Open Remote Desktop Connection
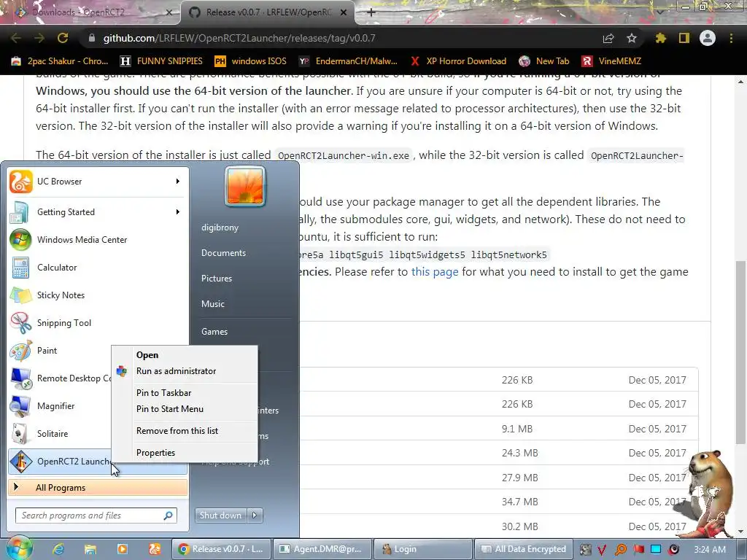The width and height of the screenshot is (747, 560). click(x=60, y=378)
